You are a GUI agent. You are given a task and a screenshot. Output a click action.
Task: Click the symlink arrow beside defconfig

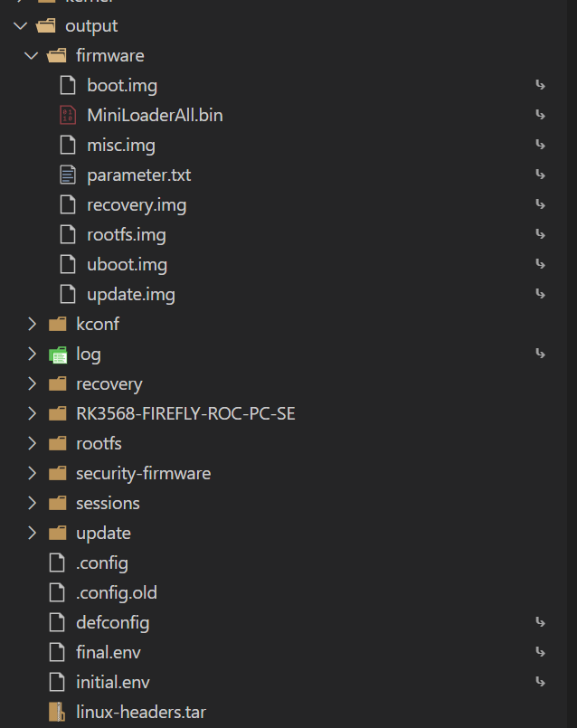click(540, 622)
